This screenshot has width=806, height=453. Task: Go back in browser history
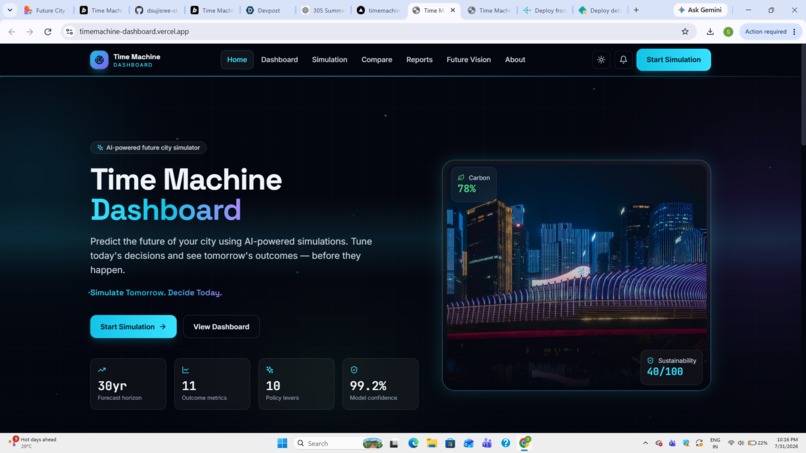pyautogui.click(x=12, y=32)
